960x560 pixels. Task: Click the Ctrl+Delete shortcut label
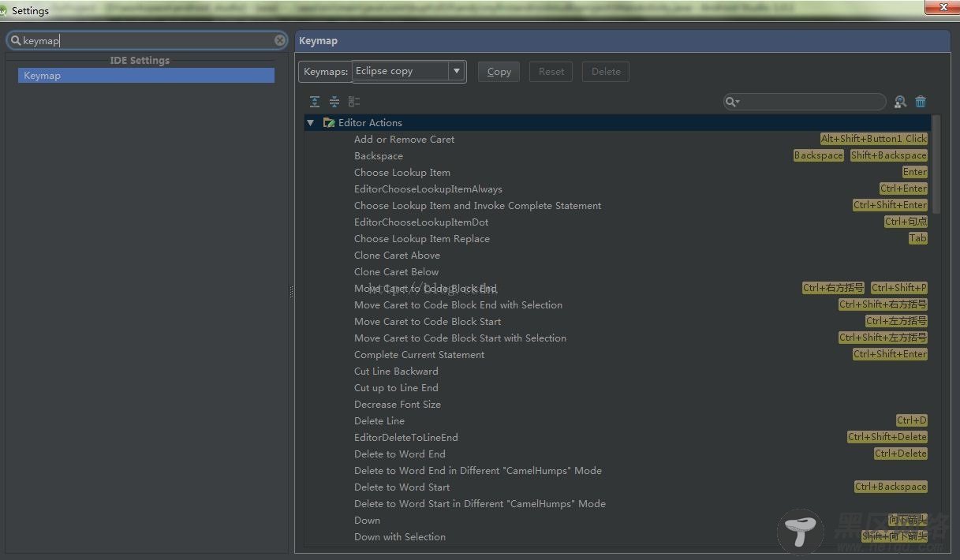901,454
